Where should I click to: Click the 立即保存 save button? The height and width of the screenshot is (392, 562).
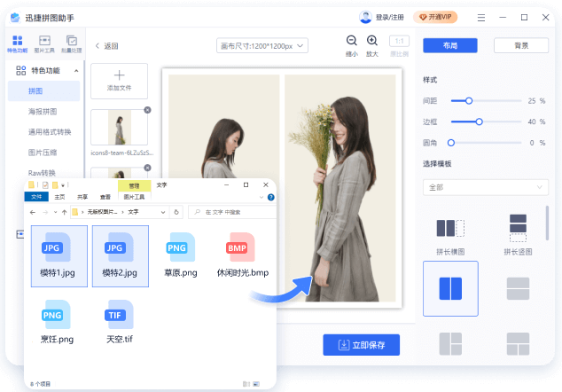click(x=362, y=345)
